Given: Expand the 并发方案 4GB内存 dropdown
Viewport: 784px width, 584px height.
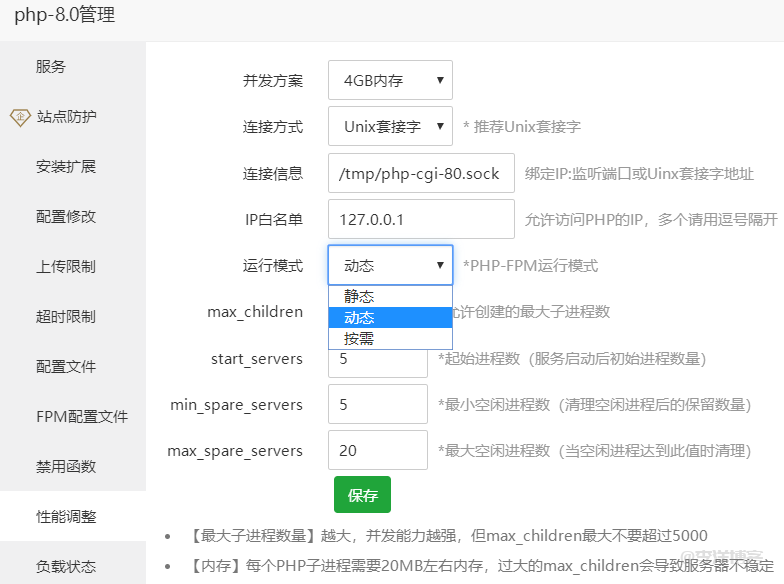Looking at the screenshot, I should click(390, 81).
